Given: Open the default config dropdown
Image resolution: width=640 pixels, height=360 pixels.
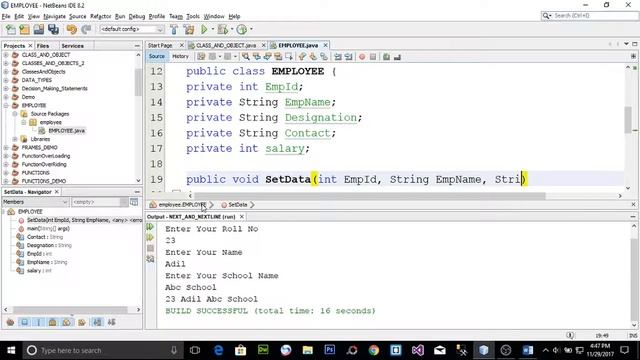Looking at the screenshot, I should point(132,29).
